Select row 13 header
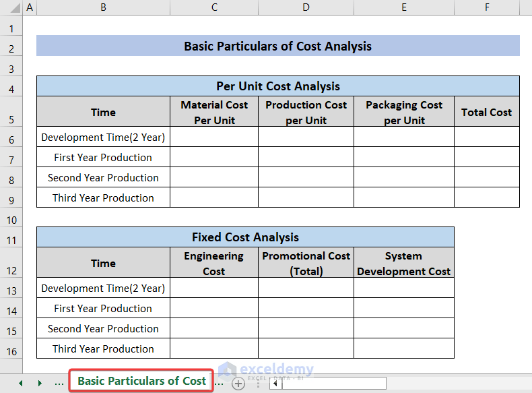 (x=11, y=288)
